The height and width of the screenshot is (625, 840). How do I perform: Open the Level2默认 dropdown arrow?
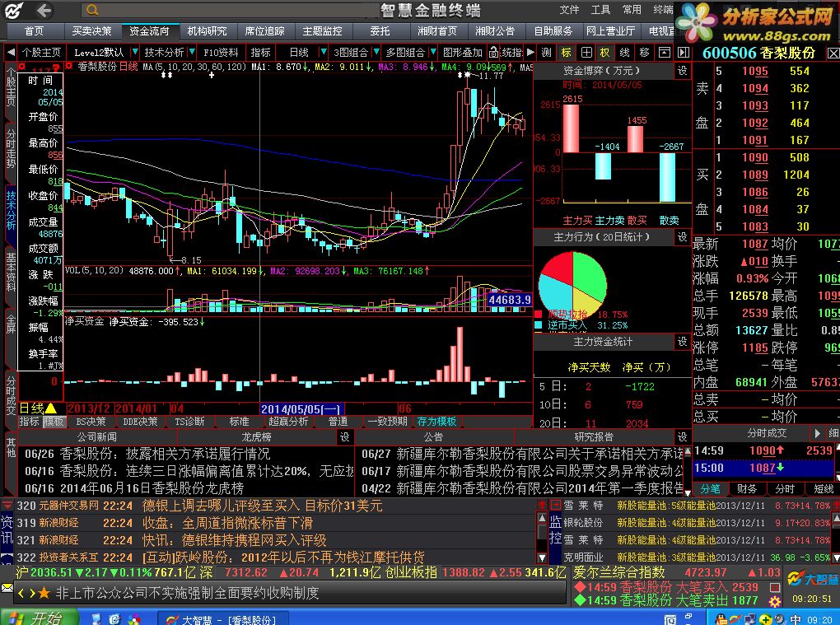click(135, 53)
